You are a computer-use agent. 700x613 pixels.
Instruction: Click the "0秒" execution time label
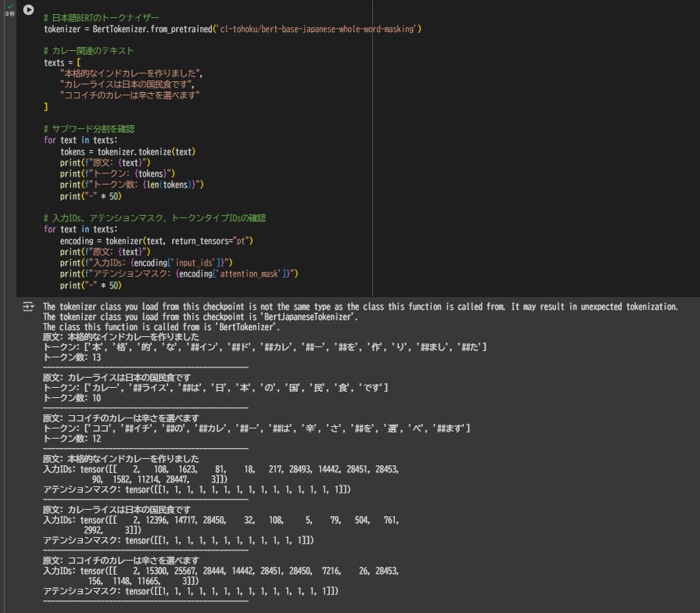(9, 13)
